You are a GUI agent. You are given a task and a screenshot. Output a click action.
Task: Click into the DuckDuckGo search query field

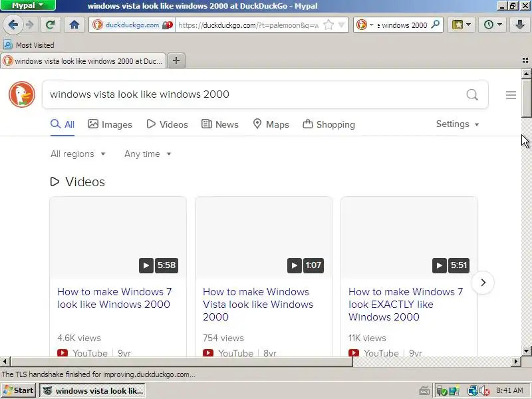tap(255, 94)
